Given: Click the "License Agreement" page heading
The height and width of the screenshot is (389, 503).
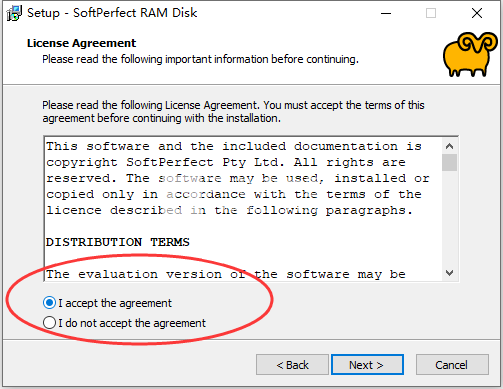Looking at the screenshot, I should tap(82, 43).
